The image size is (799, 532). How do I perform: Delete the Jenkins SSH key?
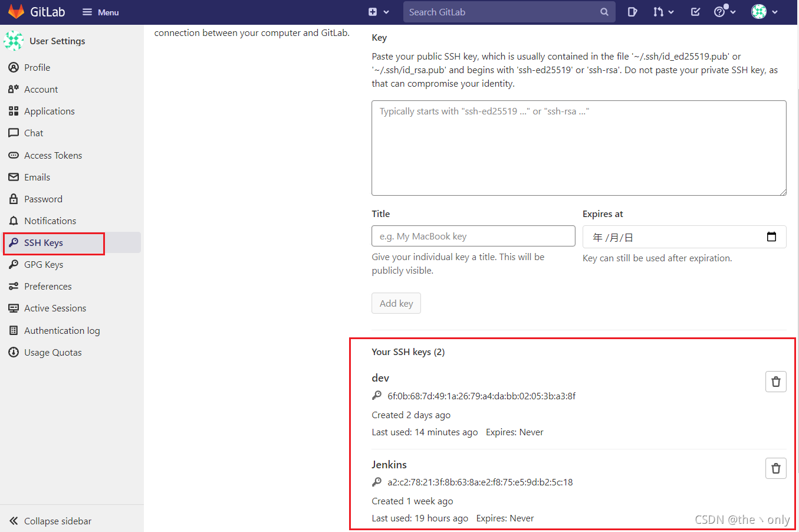click(776, 468)
